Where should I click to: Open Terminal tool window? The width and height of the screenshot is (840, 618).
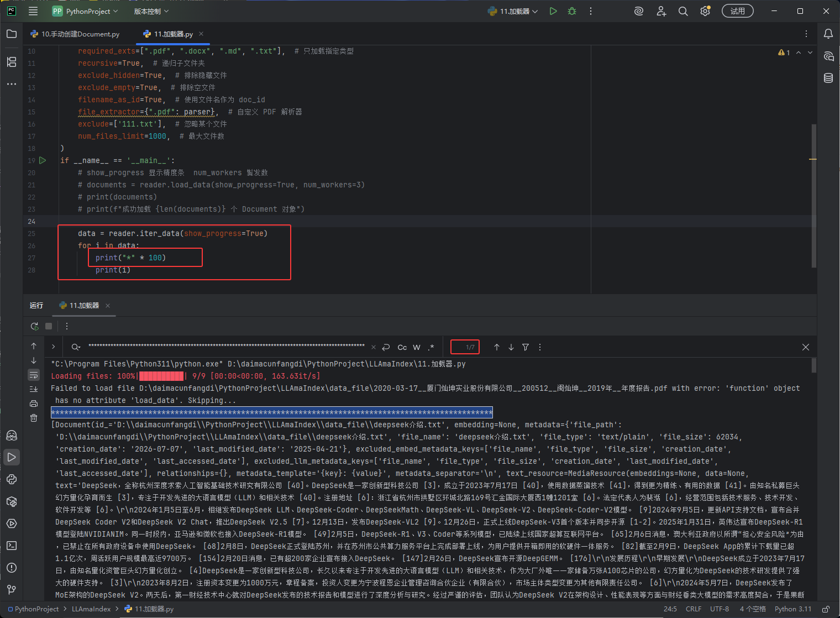12,546
